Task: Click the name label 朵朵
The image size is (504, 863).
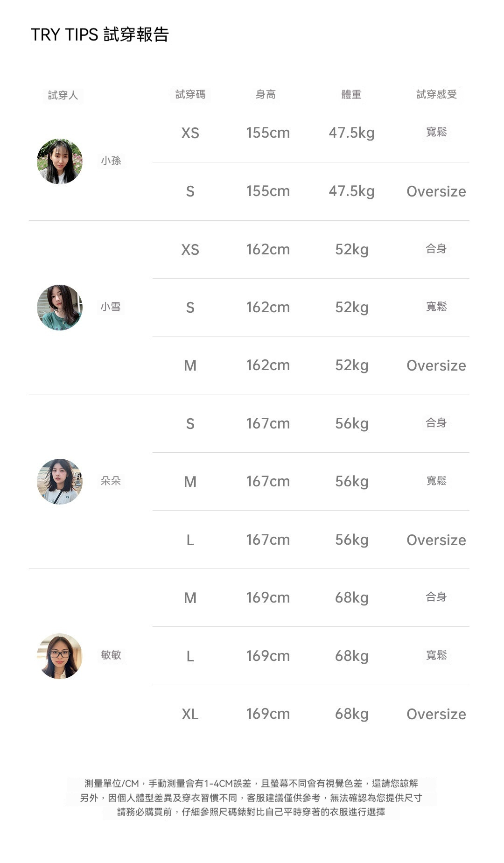Action: pos(111,481)
